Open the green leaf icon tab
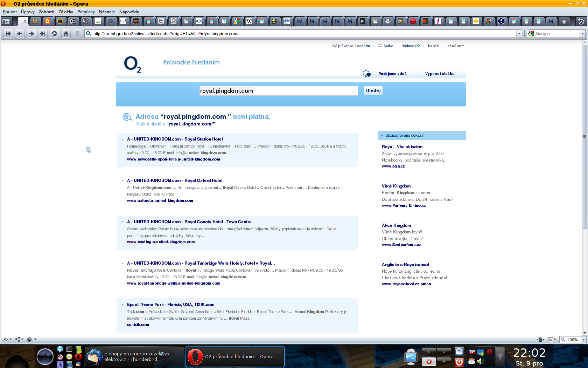Image resolution: width=588 pixels, height=368 pixels. 98,21
